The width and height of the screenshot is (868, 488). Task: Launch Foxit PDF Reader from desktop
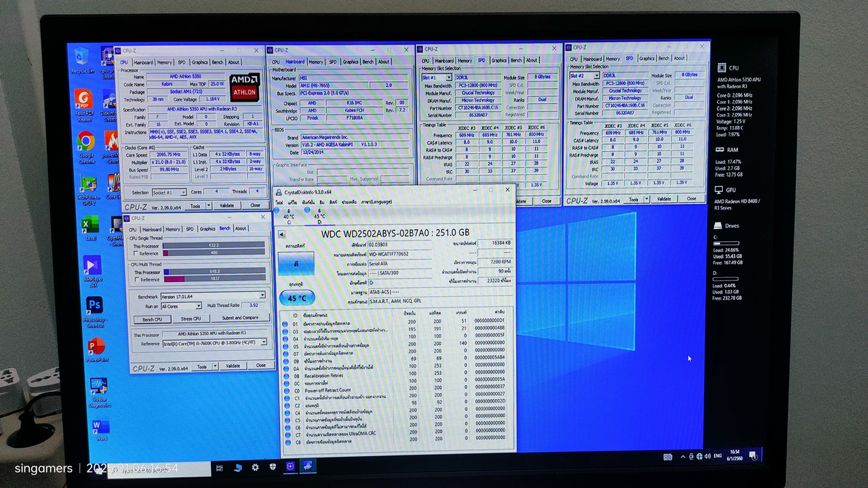click(84, 105)
